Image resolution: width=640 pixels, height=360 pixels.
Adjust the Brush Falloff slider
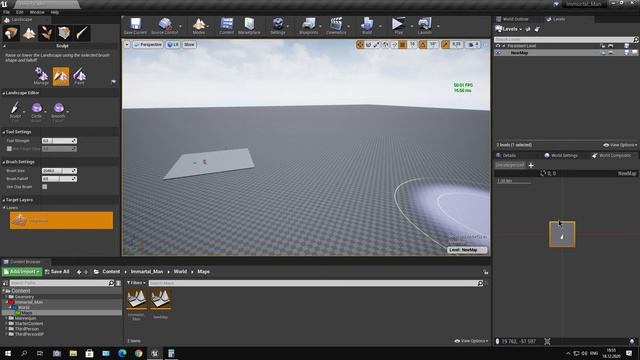pyautogui.click(x=59, y=179)
